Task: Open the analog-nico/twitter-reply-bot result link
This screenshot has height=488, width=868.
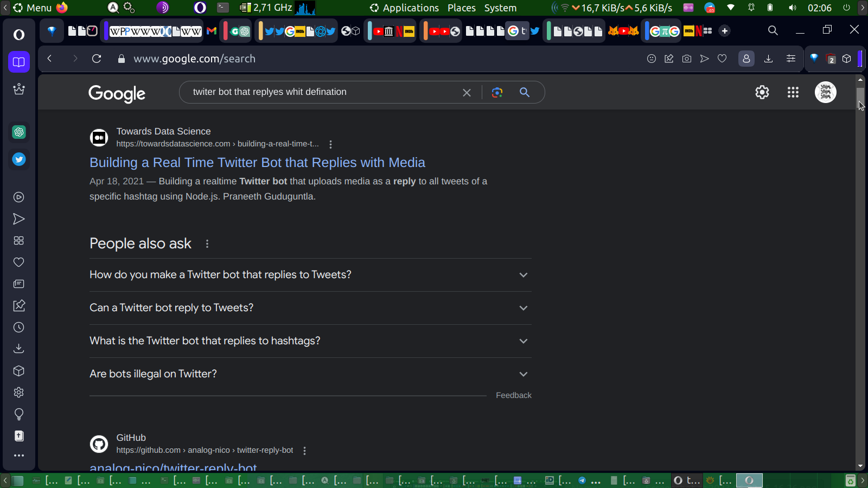Action: pos(173,466)
